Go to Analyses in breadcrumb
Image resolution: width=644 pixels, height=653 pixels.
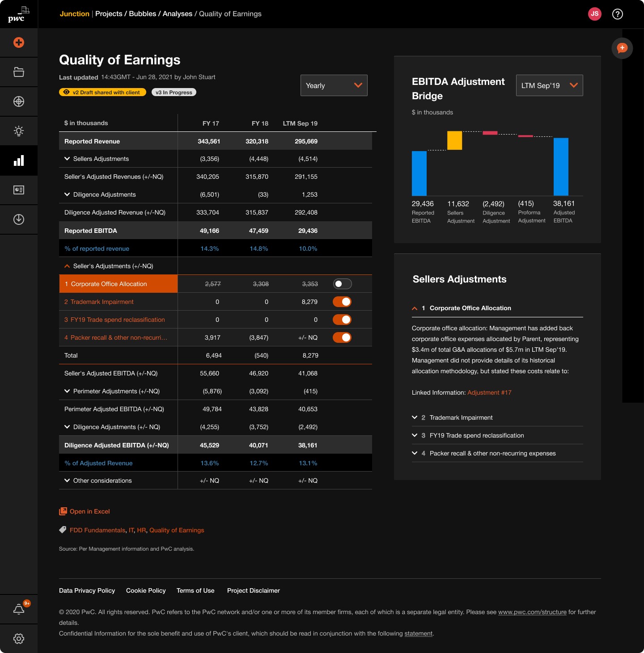point(178,14)
